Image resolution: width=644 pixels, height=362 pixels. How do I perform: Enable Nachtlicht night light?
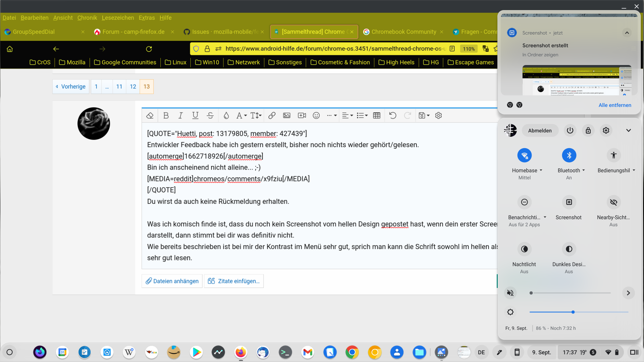(524, 249)
